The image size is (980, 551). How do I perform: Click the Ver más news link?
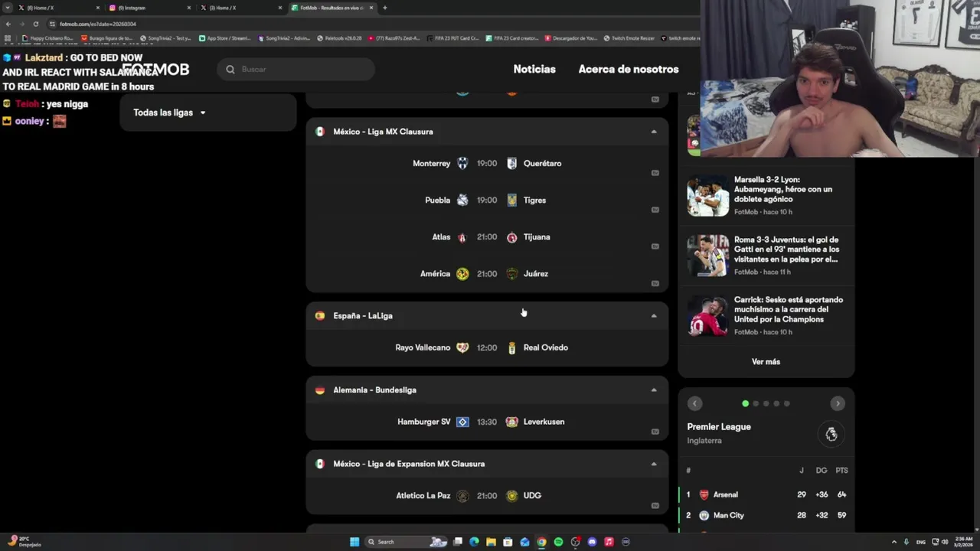click(x=766, y=361)
